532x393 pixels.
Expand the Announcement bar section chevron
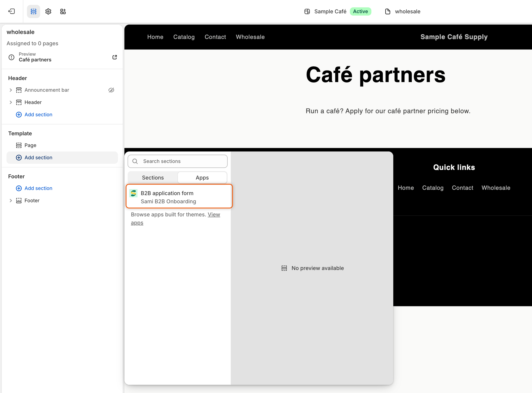(10, 90)
